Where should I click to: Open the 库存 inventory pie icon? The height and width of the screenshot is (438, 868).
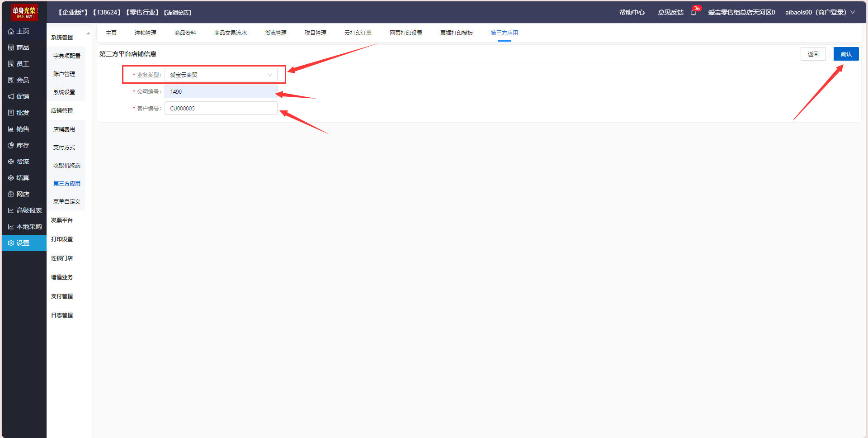pos(11,146)
